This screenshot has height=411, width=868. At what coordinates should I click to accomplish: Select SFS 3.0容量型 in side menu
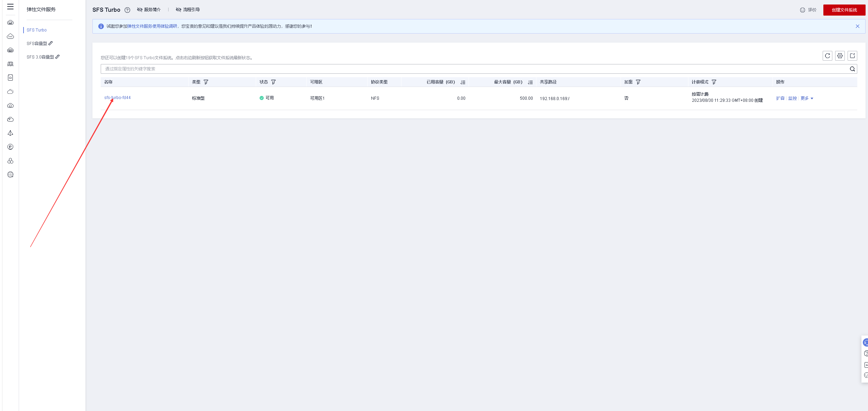click(40, 57)
